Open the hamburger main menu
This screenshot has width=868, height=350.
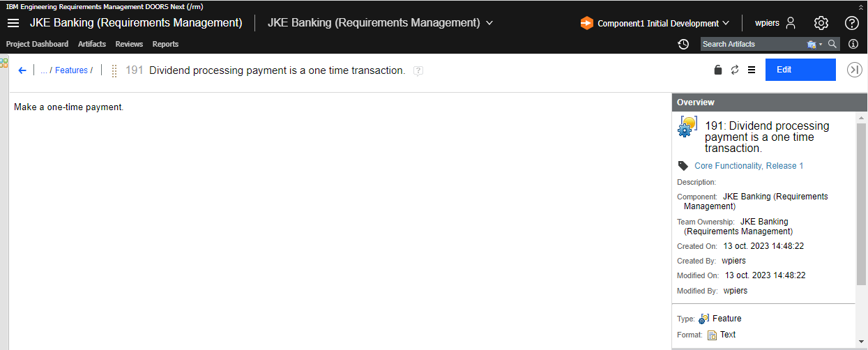pyautogui.click(x=13, y=23)
